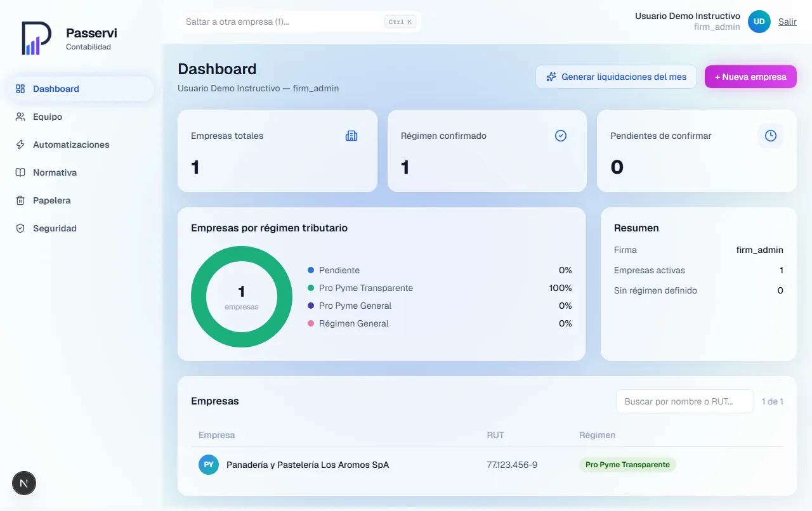Click the pink Régimen General legend dot

pos(311,323)
